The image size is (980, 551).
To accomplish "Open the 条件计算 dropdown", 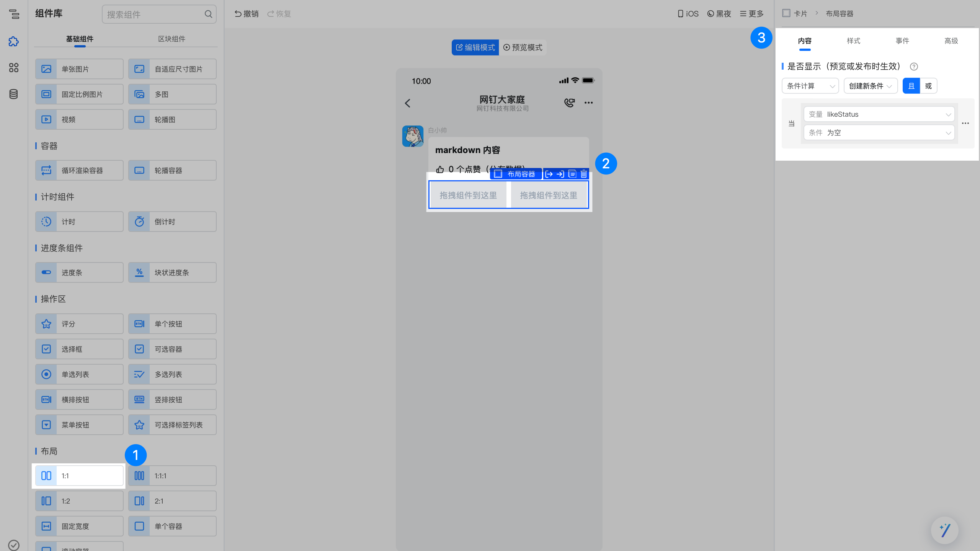I will (x=810, y=86).
